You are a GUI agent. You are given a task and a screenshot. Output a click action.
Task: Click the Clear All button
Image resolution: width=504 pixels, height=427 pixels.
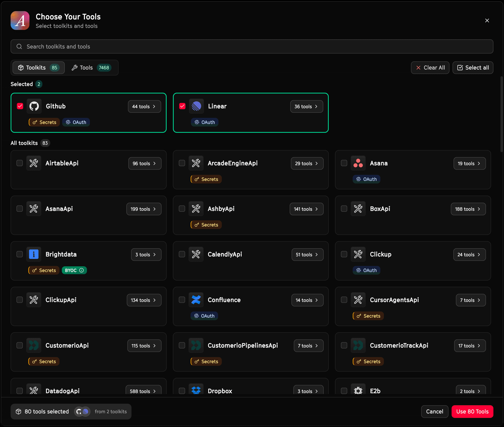tap(430, 68)
